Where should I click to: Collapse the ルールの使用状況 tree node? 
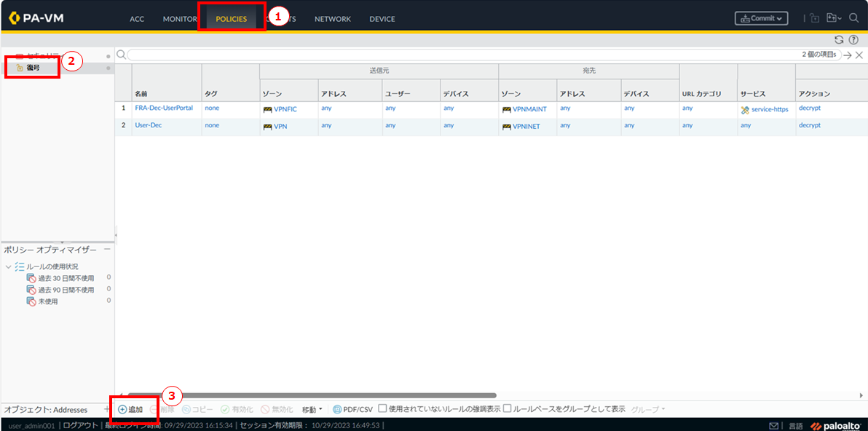click(8, 266)
